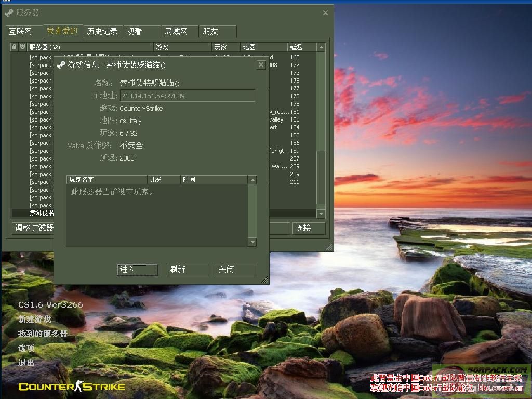Open the 历史记录 tab

[x=102, y=31]
